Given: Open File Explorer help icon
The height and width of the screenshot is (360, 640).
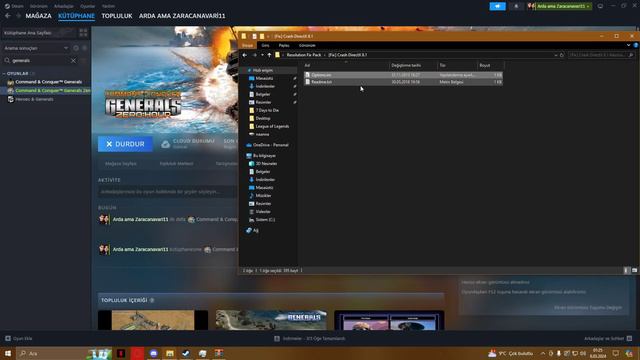Looking at the screenshot, I should [636, 45].
